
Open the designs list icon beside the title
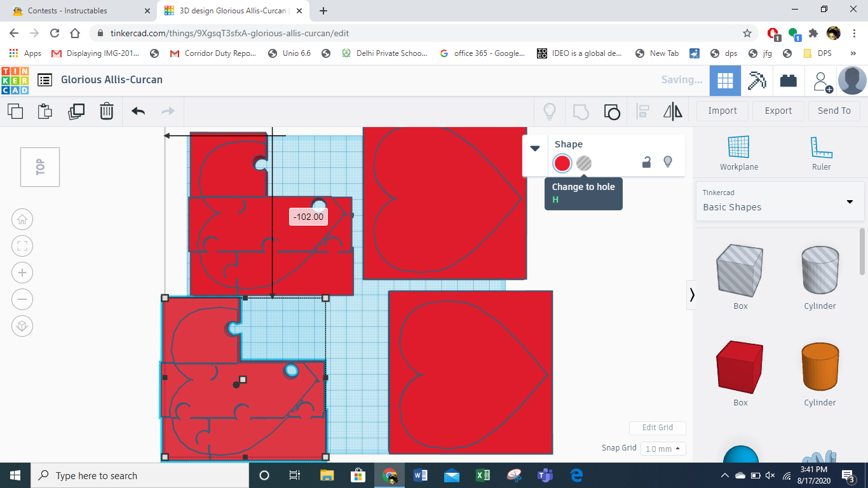(44, 80)
